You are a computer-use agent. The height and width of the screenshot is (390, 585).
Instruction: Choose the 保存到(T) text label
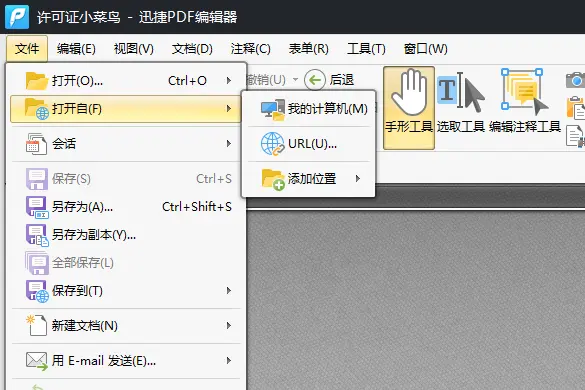click(x=77, y=291)
